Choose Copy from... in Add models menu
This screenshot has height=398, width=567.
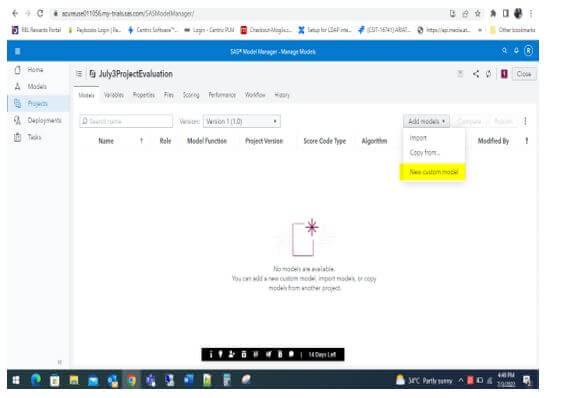pos(425,153)
